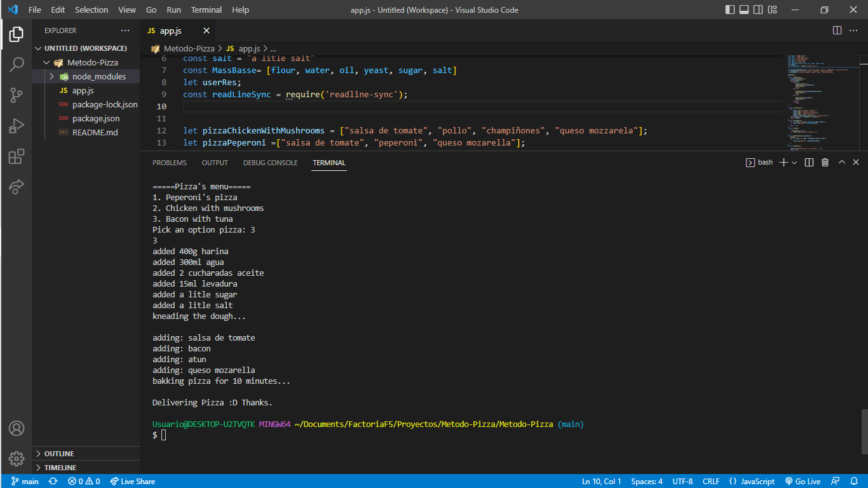The image size is (868, 488).
Task: Open the Manage gear settings icon
Action: (16, 458)
